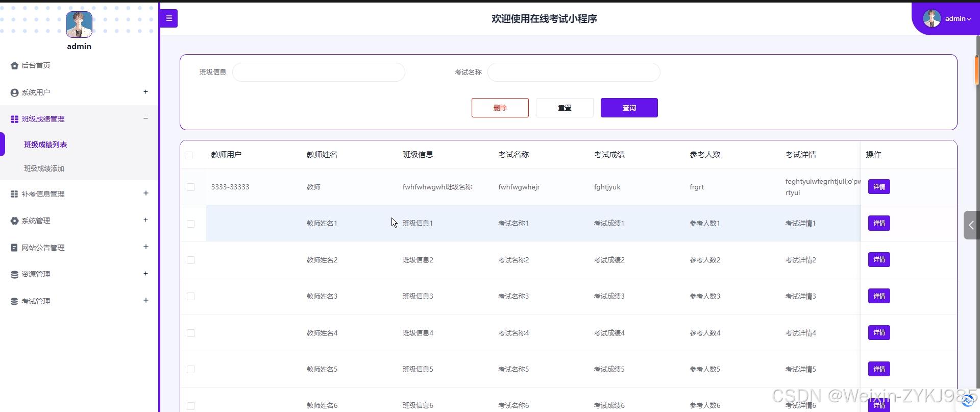Expand the 系统用户 menu plus sign
The height and width of the screenshot is (412, 980).
pos(145,92)
